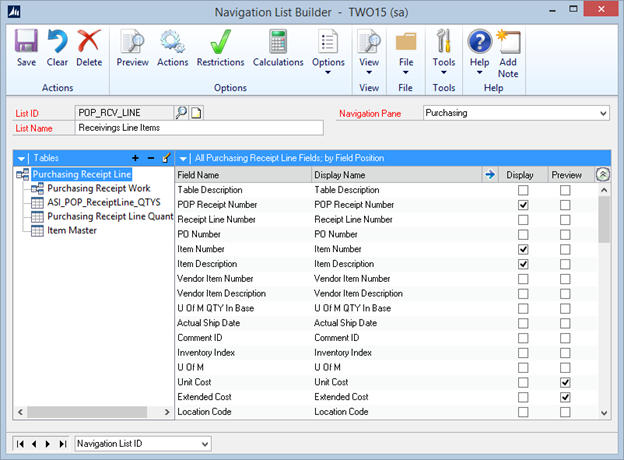This screenshot has height=460, width=624.
Task: Open the View ribbon dropdown
Action: [x=369, y=51]
